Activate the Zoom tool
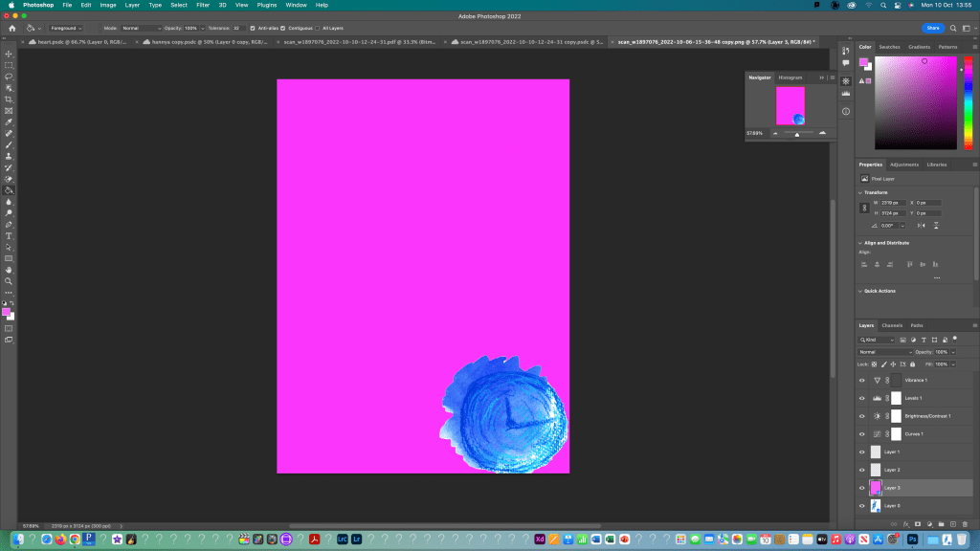 [x=9, y=281]
